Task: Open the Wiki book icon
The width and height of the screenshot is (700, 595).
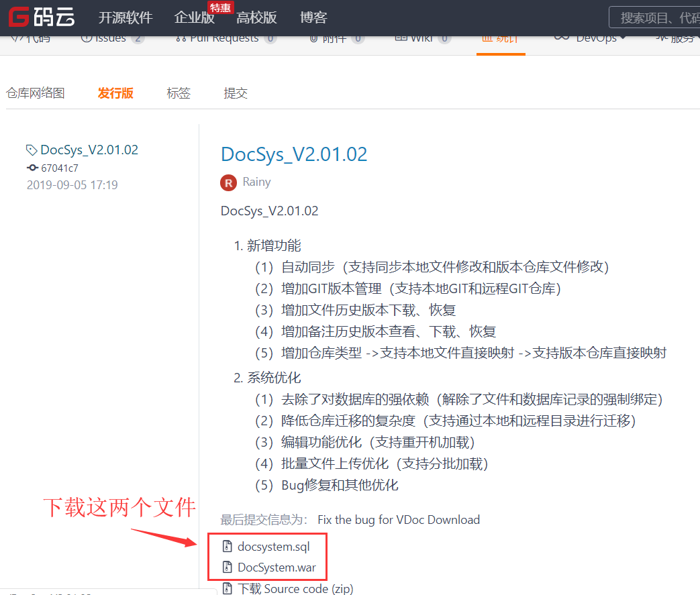Action: coord(400,38)
